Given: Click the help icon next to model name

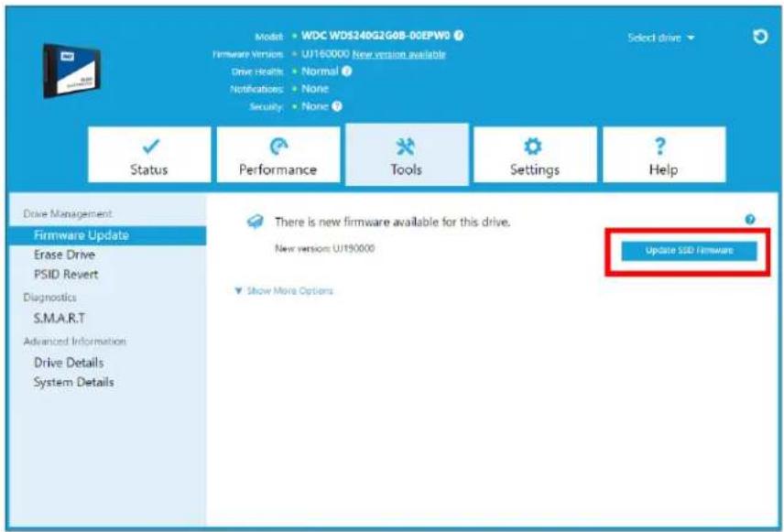Looking at the screenshot, I should [459, 36].
